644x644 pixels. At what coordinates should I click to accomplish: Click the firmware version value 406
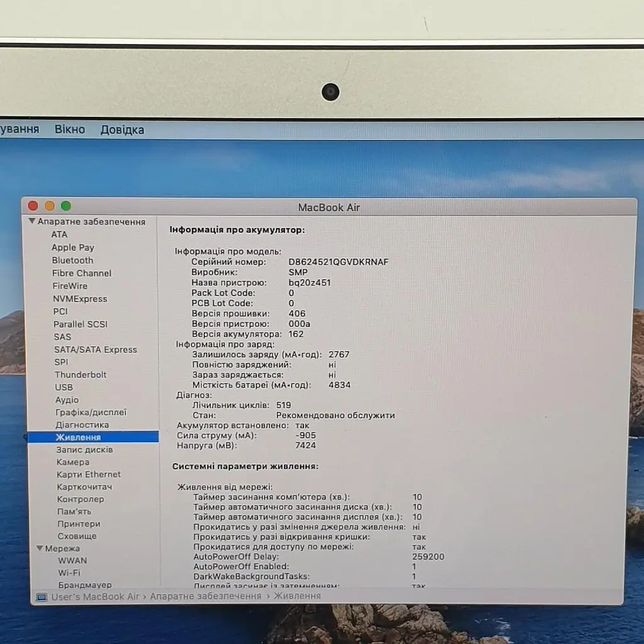[297, 313]
